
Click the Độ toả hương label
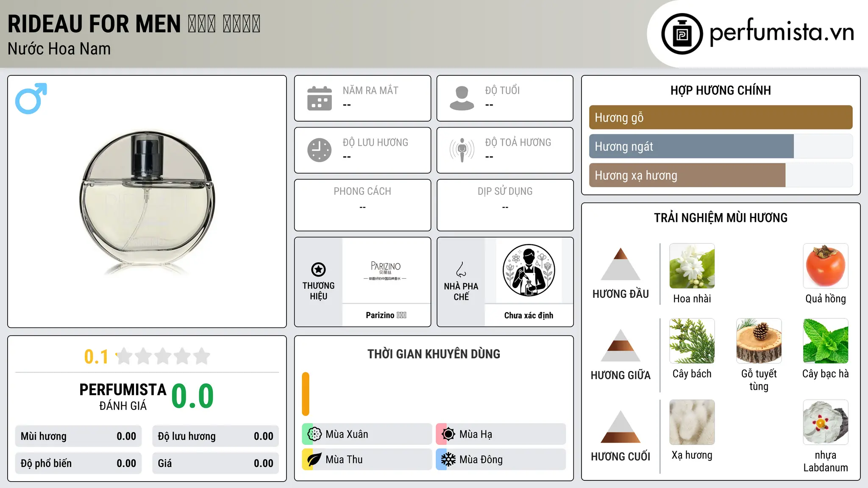(x=518, y=142)
